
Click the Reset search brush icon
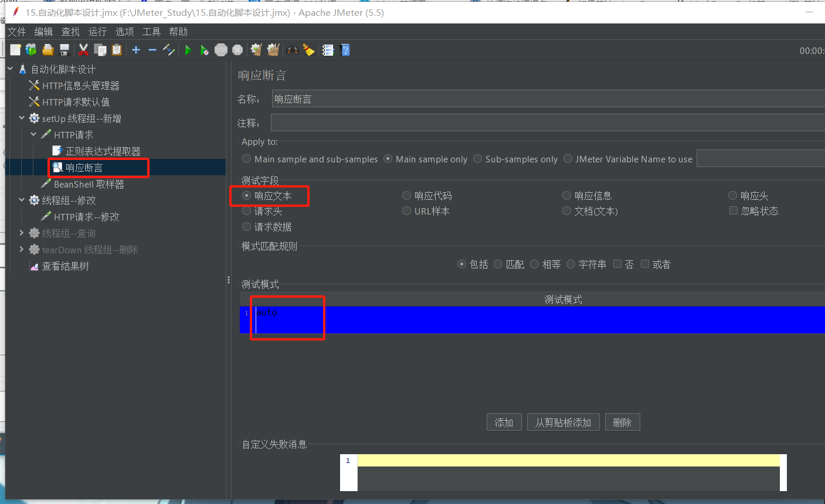point(309,50)
